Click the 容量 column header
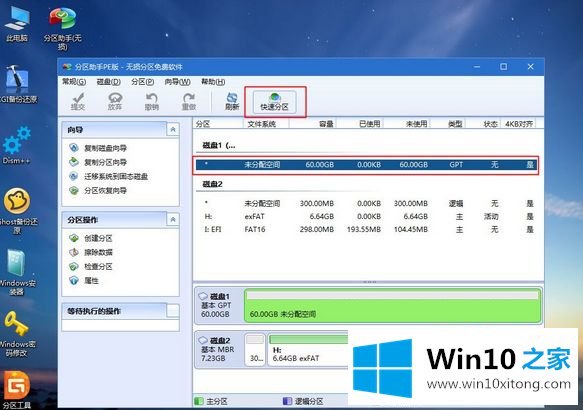 (x=312, y=124)
